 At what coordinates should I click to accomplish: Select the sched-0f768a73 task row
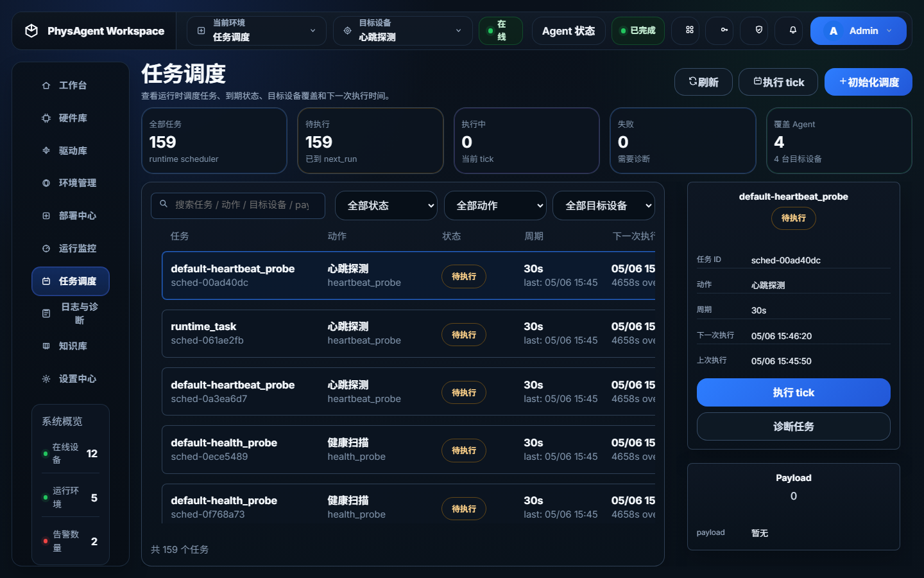click(x=409, y=504)
